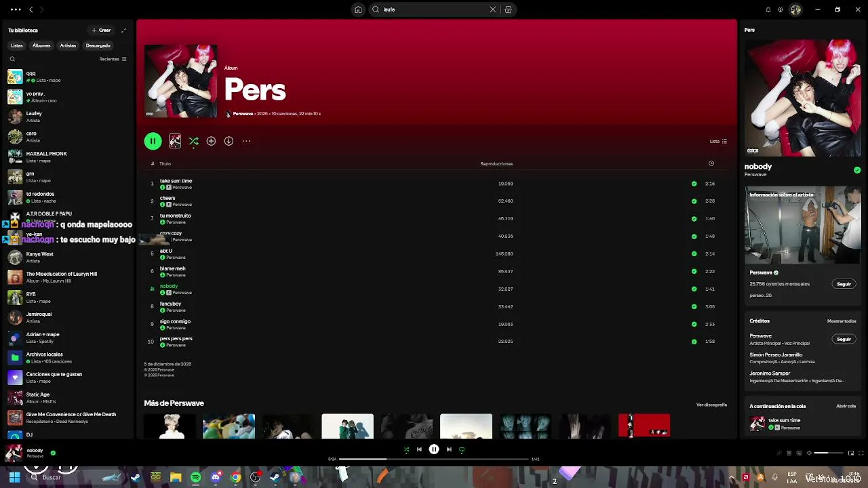Toggle the saved checkmark for 'pers pers pers'
This screenshot has height=488, width=868.
(x=694, y=342)
